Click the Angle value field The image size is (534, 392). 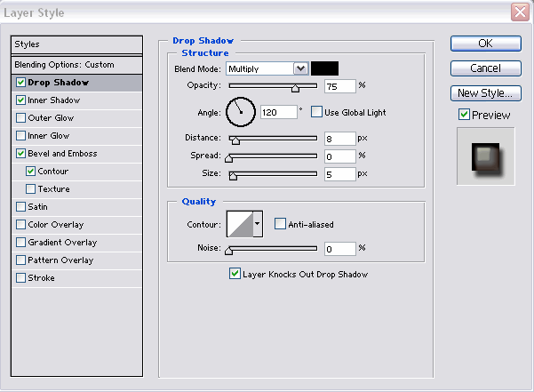[x=279, y=112]
